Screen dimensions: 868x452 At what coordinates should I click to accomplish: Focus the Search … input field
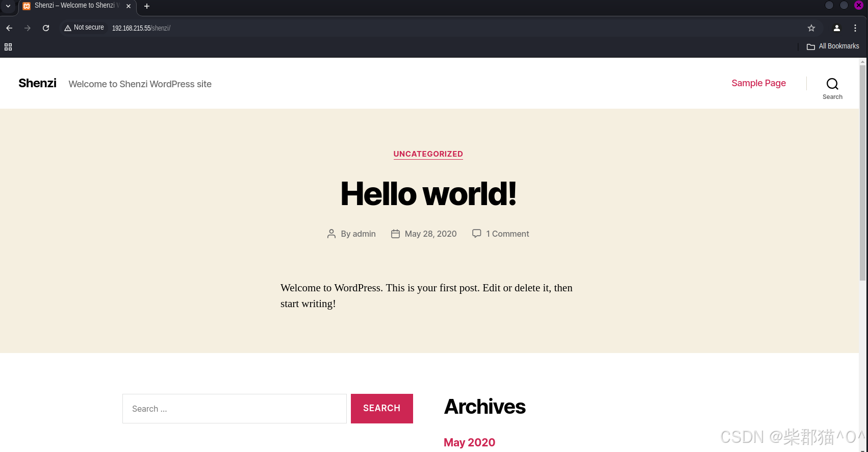(235, 409)
